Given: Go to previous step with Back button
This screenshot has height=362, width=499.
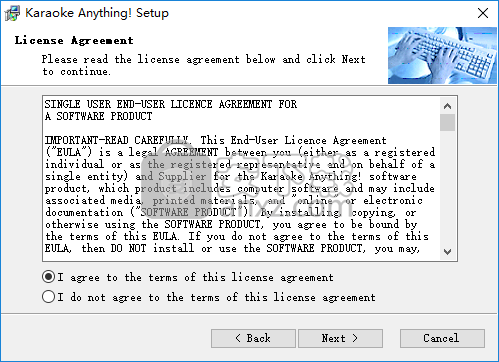Looking at the screenshot, I should 253,338.
